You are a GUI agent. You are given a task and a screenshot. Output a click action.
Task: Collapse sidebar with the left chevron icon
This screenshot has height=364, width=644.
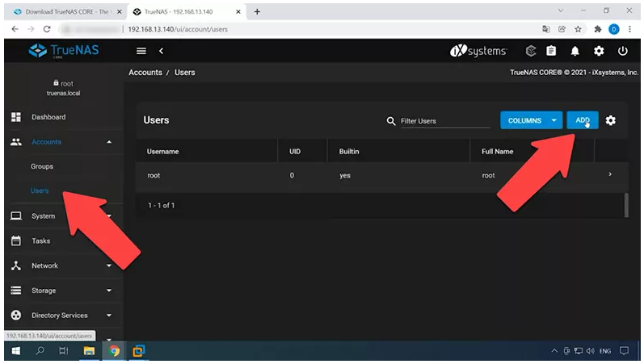pyautogui.click(x=161, y=51)
